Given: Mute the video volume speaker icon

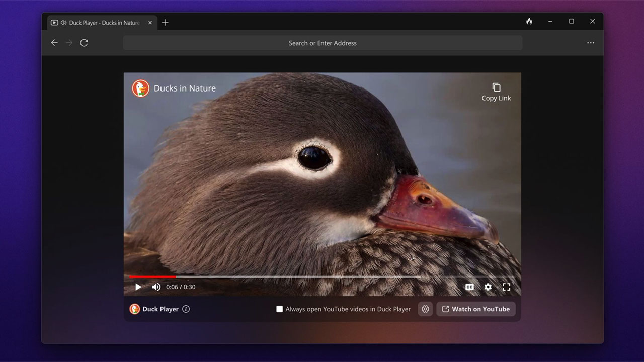Looking at the screenshot, I should click(x=156, y=287).
